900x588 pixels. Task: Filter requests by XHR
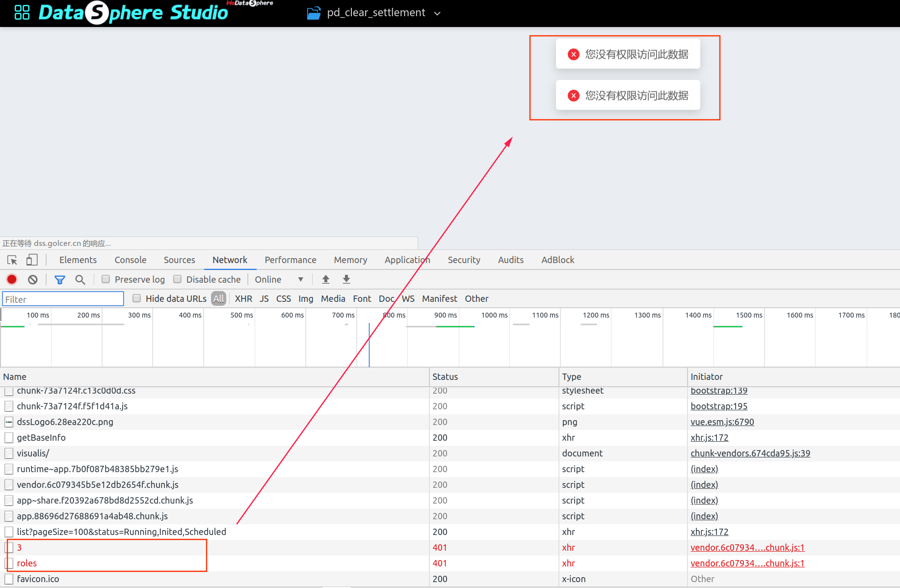[x=243, y=298]
